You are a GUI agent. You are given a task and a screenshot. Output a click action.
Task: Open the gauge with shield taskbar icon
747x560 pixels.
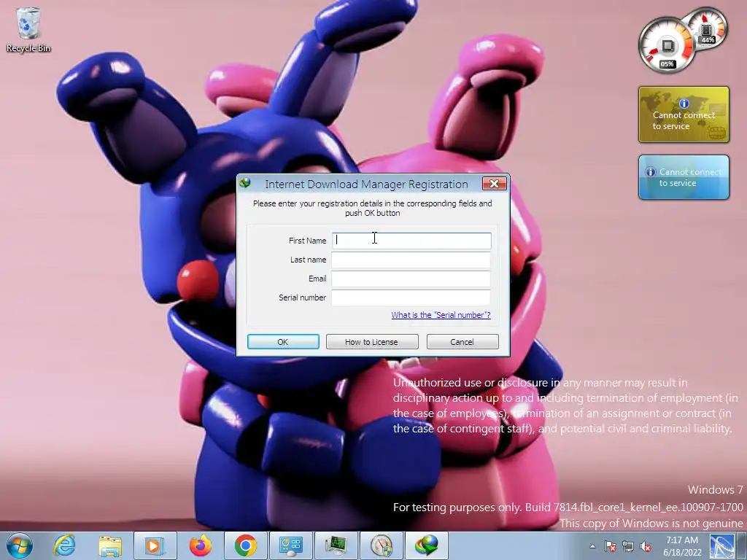pos(381,545)
